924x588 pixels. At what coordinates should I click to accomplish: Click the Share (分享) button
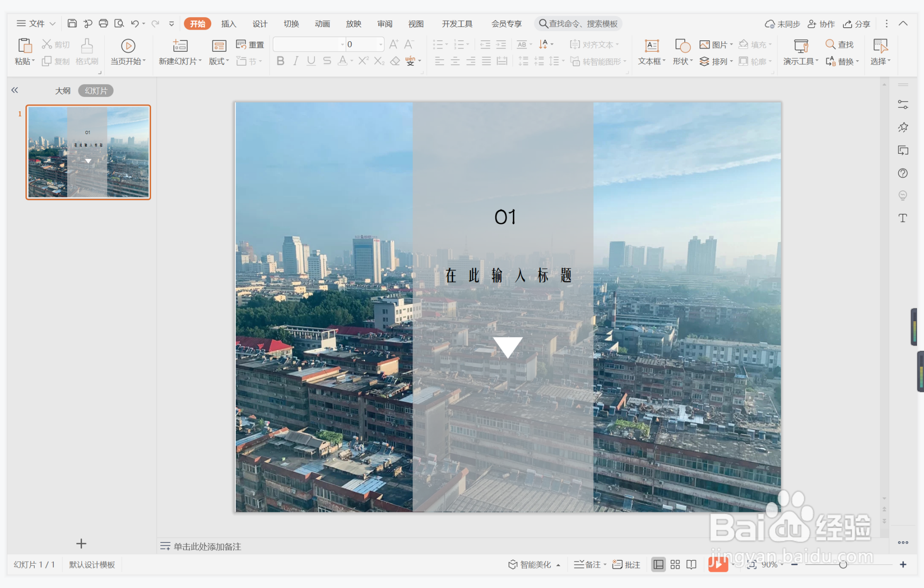coord(856,24)
